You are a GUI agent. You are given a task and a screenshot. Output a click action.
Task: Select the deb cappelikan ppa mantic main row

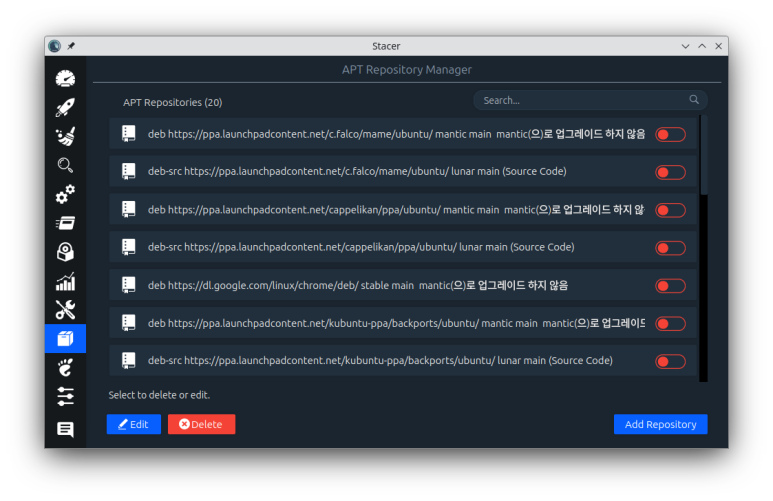click(403, 210)
